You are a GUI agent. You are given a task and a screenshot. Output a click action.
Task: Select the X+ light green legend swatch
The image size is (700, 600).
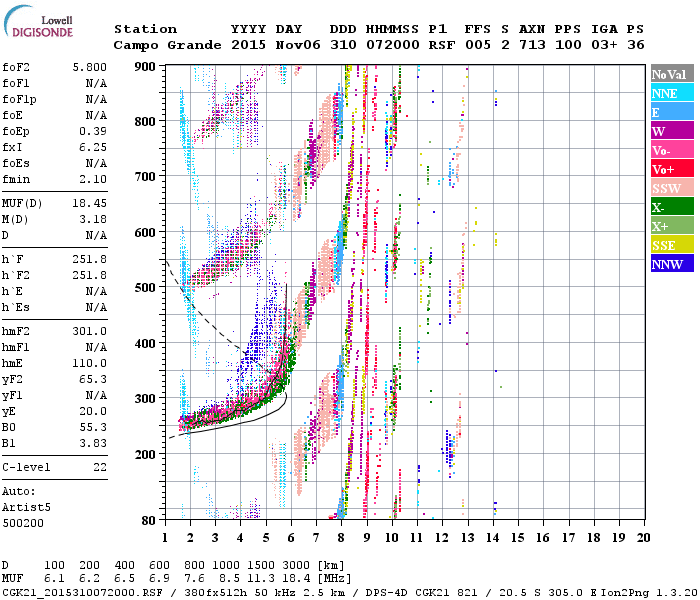(x=672, y=226)
